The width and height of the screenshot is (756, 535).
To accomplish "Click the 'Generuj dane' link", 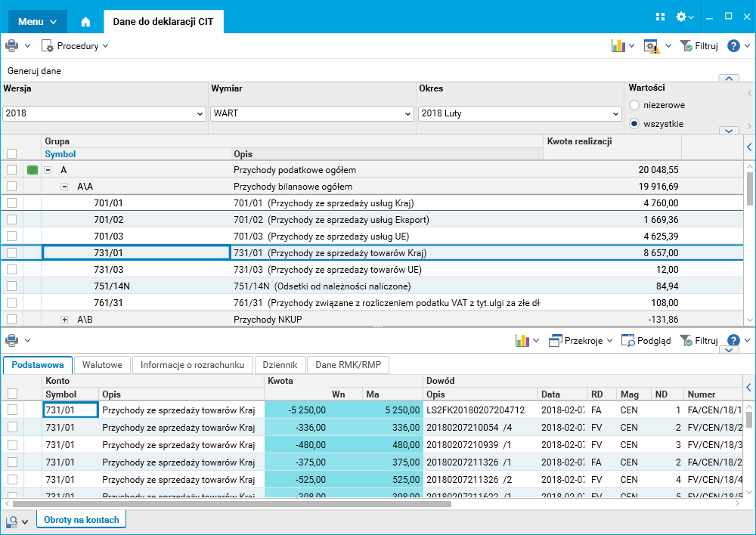I will pos(34,71).
